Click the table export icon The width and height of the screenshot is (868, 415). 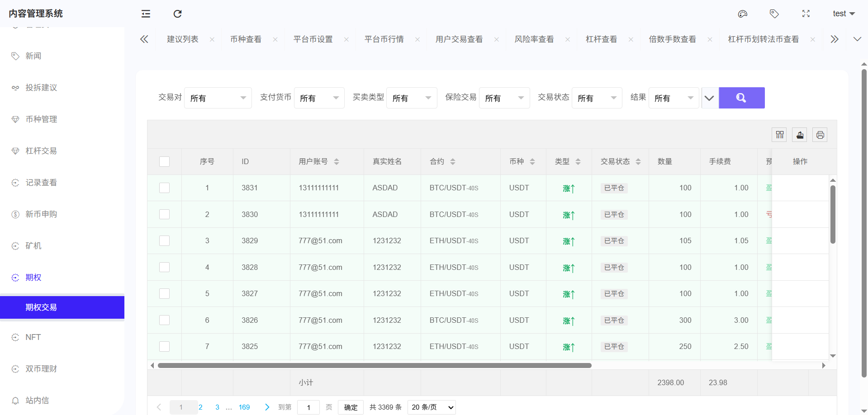pos(800,135)
